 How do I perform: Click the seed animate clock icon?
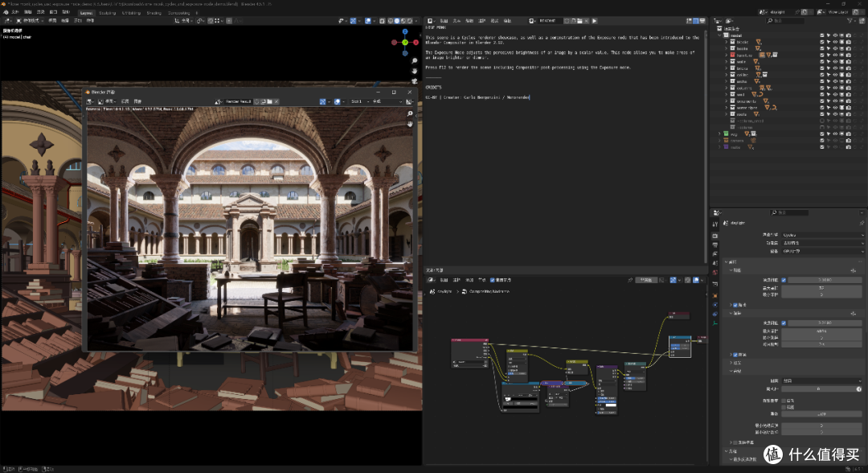click(x=859, y=389)
